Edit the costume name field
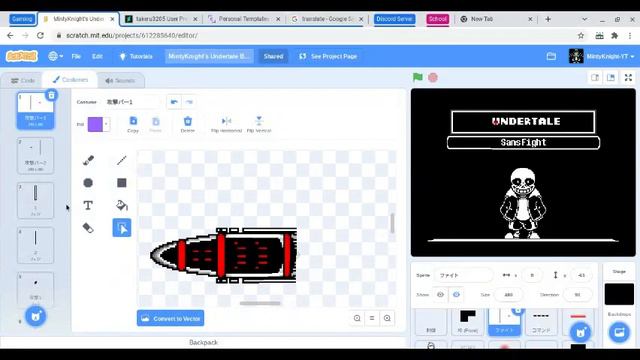The height and width of the screenshot is (360, 640). pyautogui.click(x=133, y=102)
